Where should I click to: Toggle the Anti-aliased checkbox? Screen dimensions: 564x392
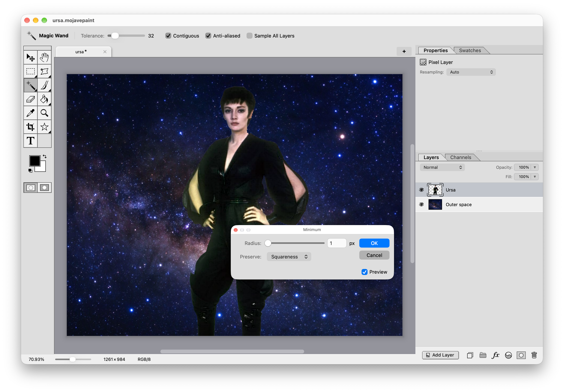click(x=208, y=36)
